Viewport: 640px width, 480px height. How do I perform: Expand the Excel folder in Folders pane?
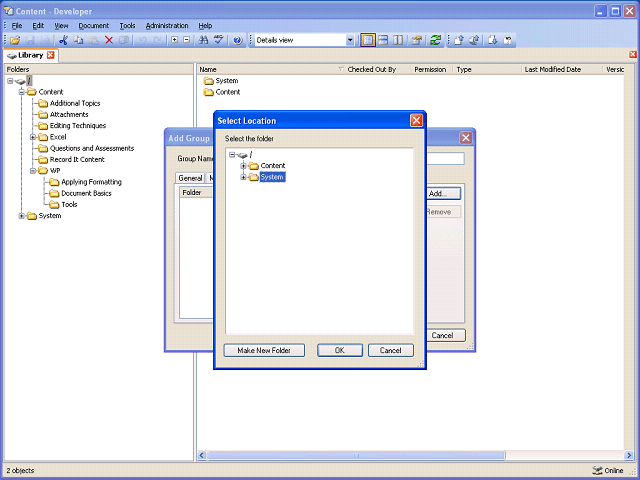coord(33,137)
